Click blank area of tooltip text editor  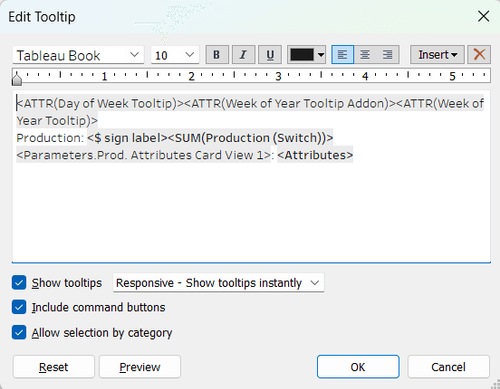pos(252,213)
